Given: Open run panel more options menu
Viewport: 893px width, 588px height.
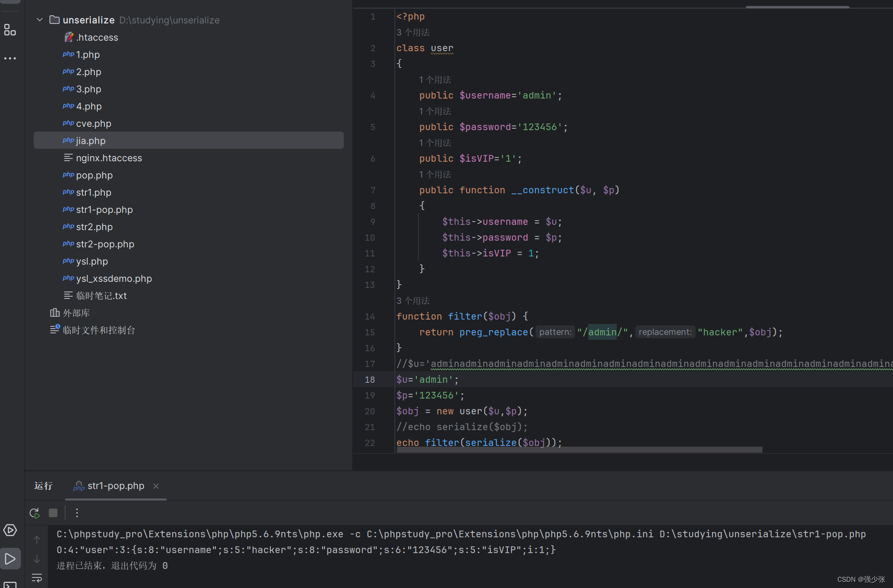Looking at the screenshot, I should pyautogui.click(x=77, y=513).
